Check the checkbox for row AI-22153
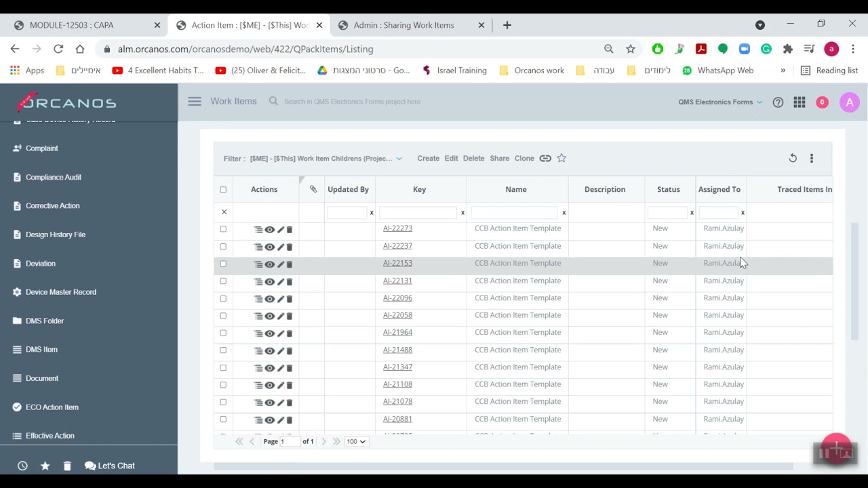 223,264
